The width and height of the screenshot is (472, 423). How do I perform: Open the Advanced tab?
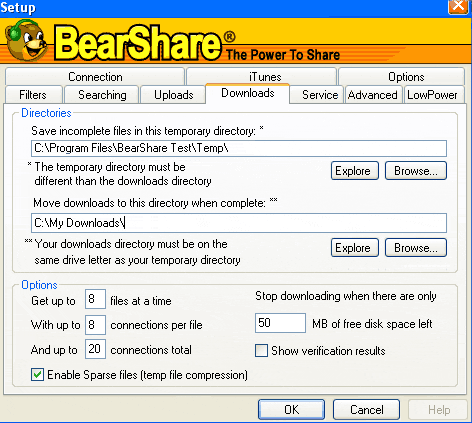[x=372, y=95]
